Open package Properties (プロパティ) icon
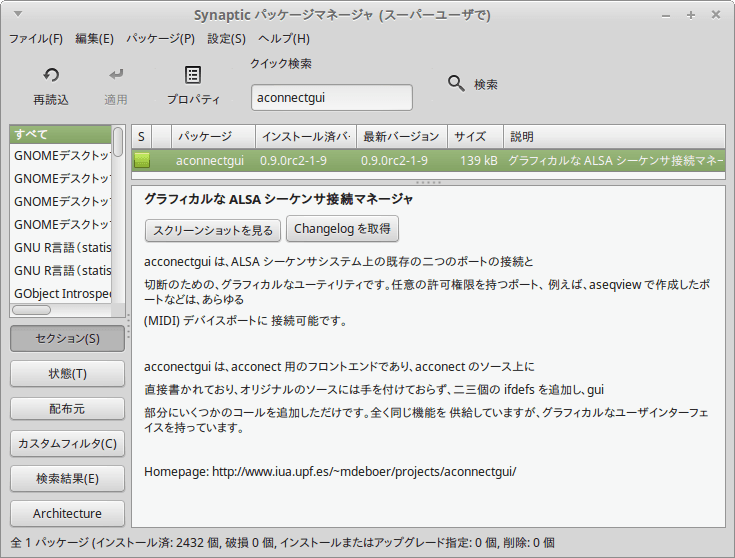Image resolution: width=735 pixels, height=558 pixels. tap(193, 75)
